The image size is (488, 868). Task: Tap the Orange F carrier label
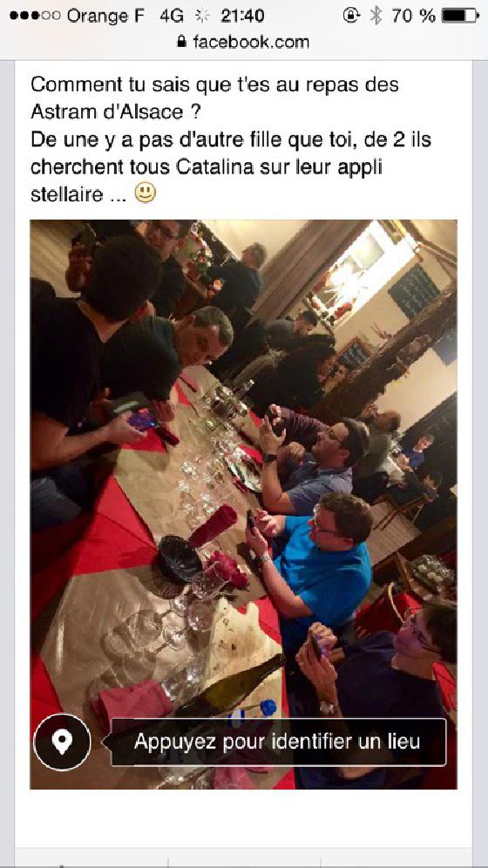tap(105, 16)
